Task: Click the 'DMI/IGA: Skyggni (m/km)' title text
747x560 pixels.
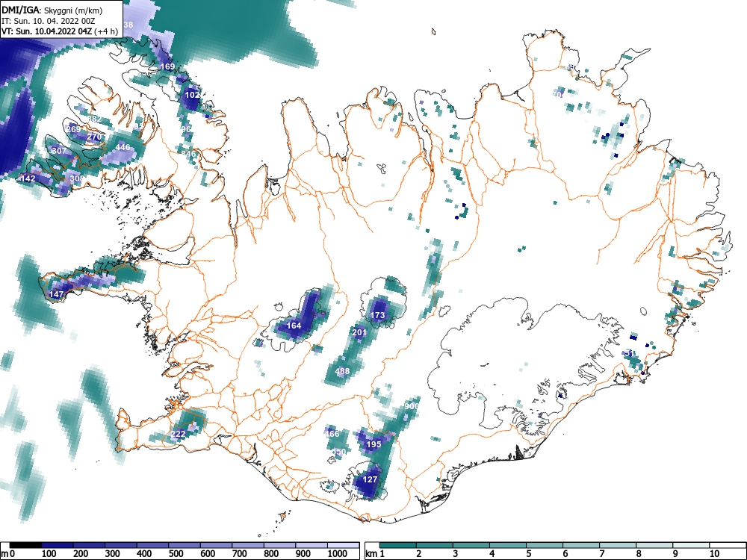Action: pos(52,10)
